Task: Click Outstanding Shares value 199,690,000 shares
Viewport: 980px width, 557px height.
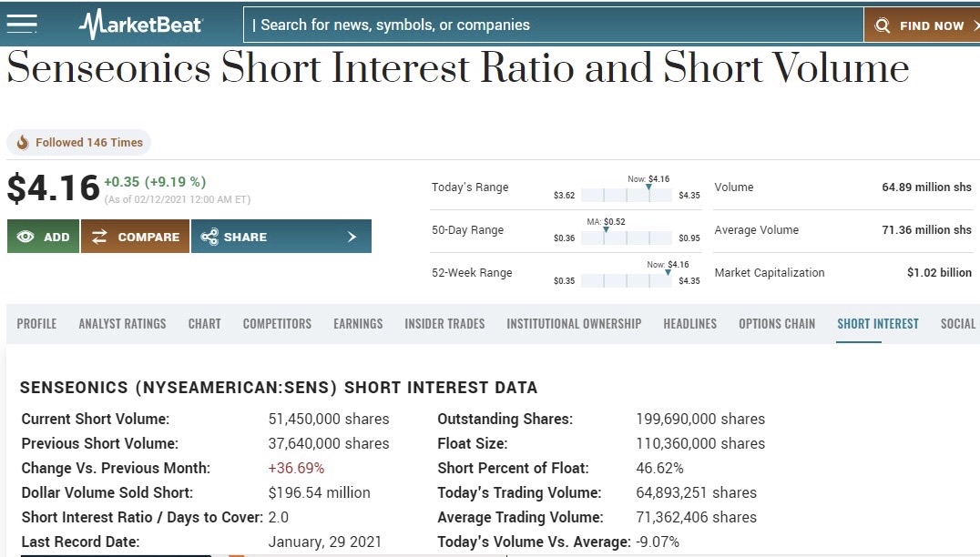Action: (x=700, y=419)
